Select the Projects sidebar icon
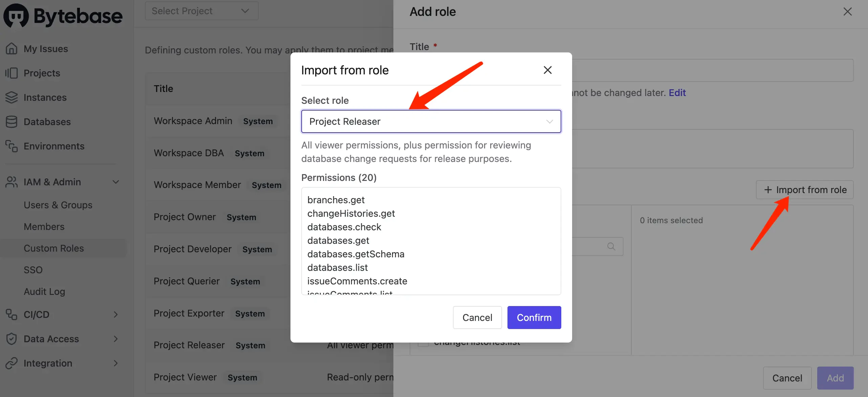The height and width of the screenshot is (397, 868). coord(12,73)
